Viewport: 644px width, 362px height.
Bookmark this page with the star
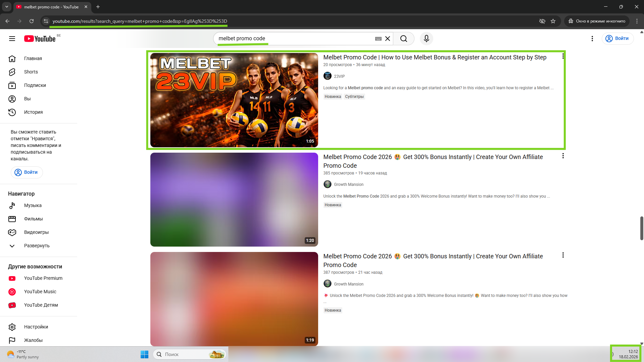click(553, 21)
